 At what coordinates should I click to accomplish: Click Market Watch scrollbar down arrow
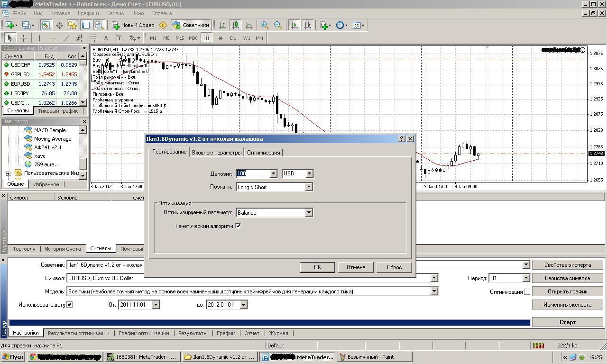[x=83, y=102]
